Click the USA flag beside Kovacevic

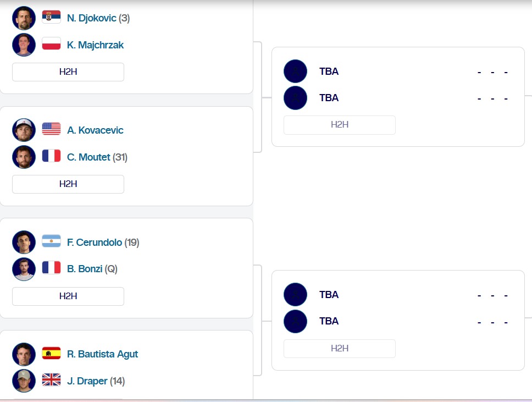tap(51, 130)
